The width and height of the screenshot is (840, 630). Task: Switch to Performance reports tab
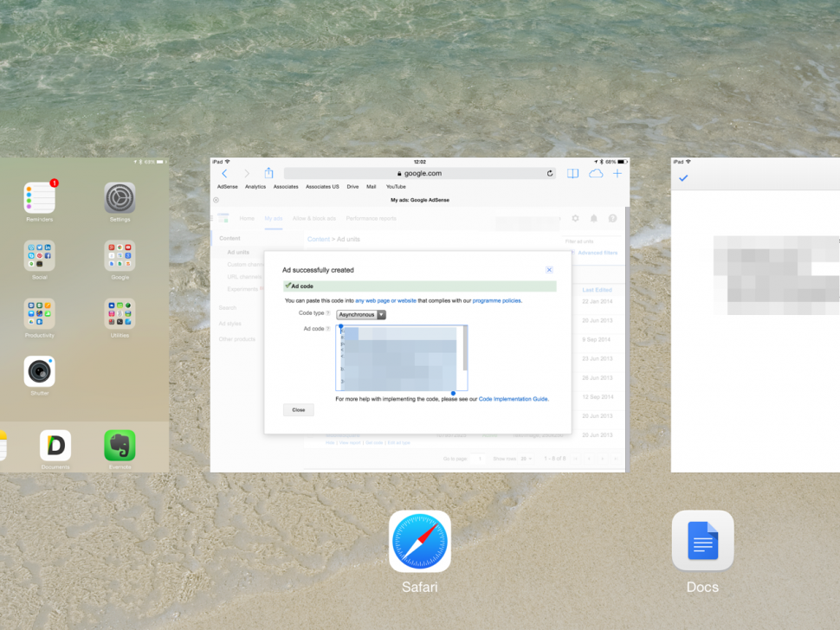point(371,218)
